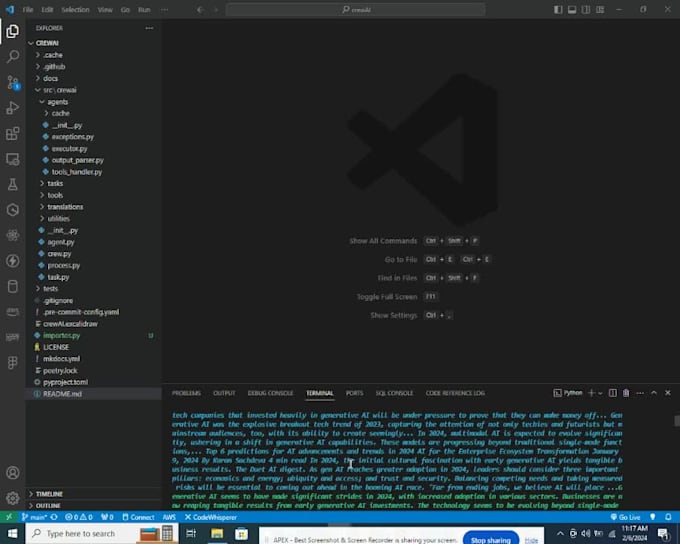Open the Accounts menu icon
This screenshot has height=544, width=680.
[13, 472]
